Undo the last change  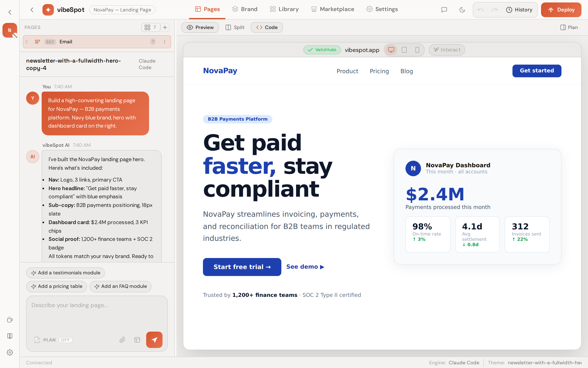click(x=480, y=10)
